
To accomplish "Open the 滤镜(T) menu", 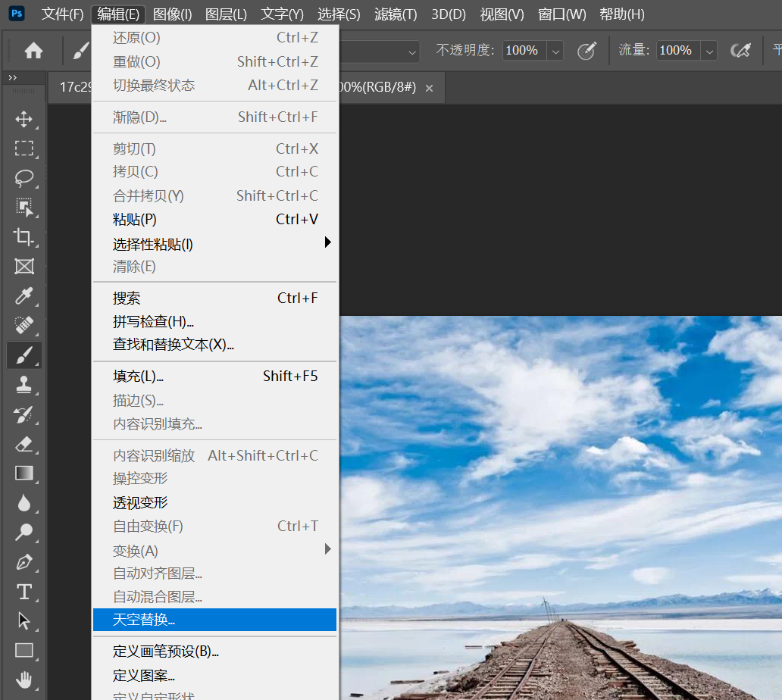I will pyautogui.click(x=396, y=14).
